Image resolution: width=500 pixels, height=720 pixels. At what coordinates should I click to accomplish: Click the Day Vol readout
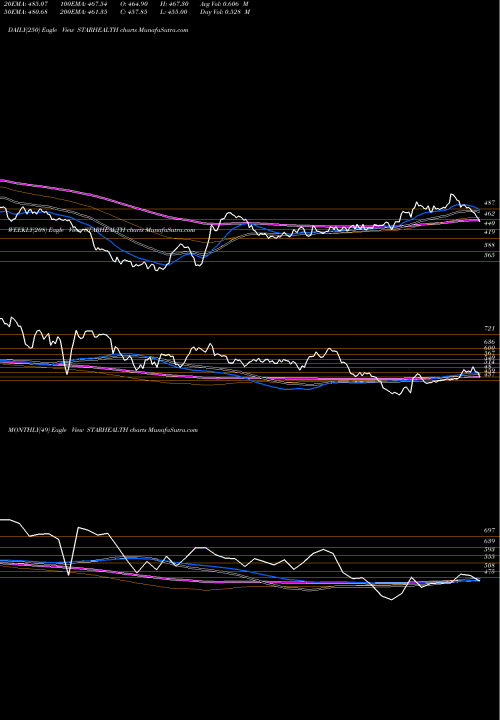pyautogui.click(x=225, y=12)
